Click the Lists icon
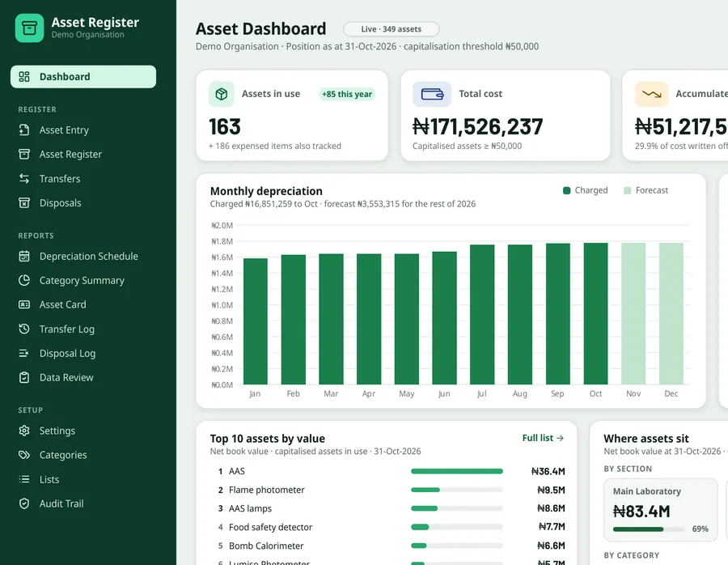This screenshot has height=565, width=728. 24,479
